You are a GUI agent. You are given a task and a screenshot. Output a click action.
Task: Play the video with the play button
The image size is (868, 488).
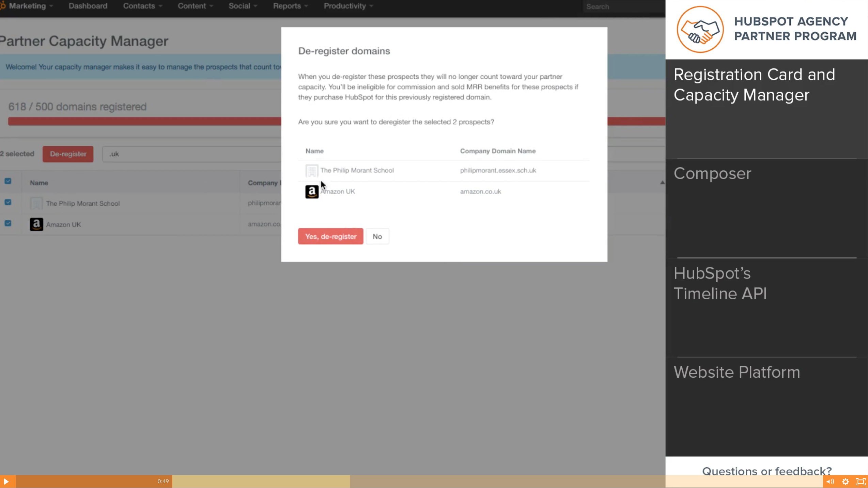tap(6, 481)
